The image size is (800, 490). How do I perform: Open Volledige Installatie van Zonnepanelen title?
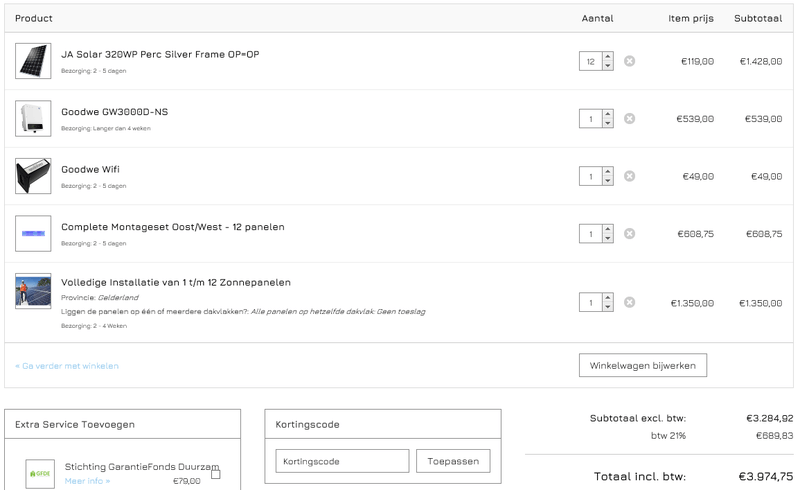(x=176, y=282)
